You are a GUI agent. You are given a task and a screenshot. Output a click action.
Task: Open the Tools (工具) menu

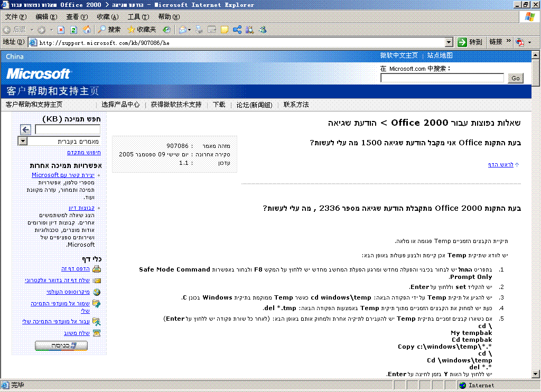138,16
